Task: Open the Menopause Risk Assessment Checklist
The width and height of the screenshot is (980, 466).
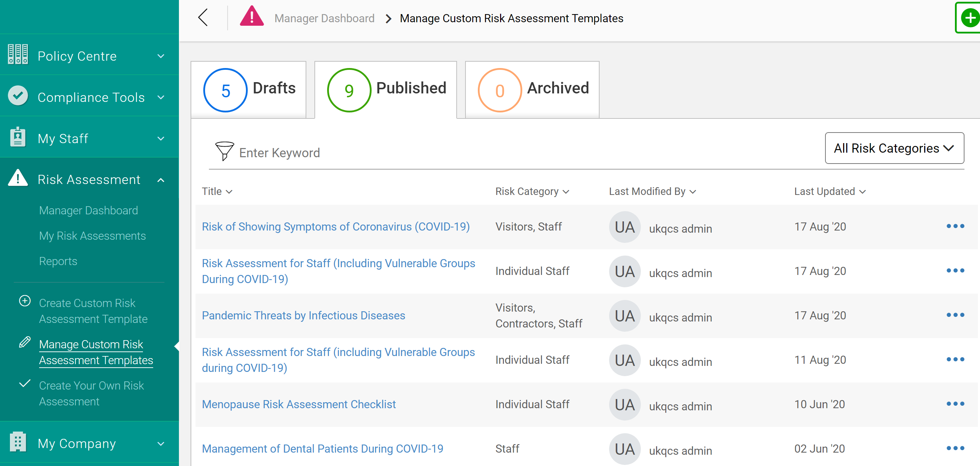Action: point(299,404)
